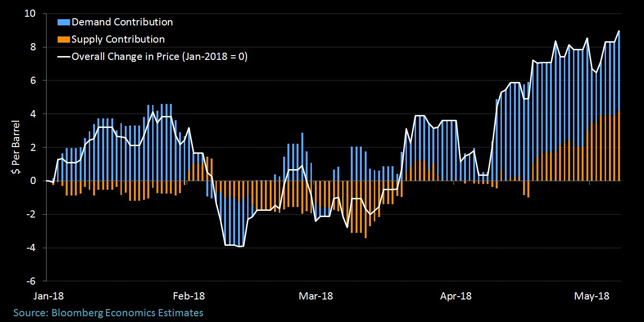Screen dimensions: 644x322
Task: Click the Feb-18 x-axis label
Action: pyautogui.click(x=190, y=296)
